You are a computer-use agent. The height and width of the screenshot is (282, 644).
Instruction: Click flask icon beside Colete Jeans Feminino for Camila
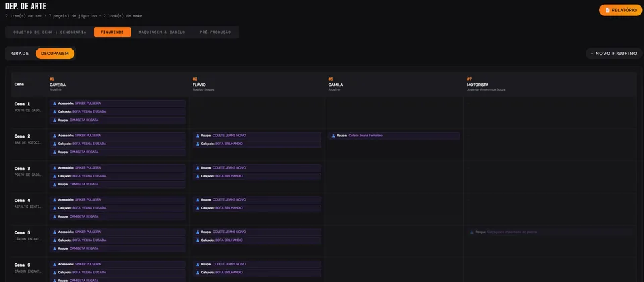(333, 136)
